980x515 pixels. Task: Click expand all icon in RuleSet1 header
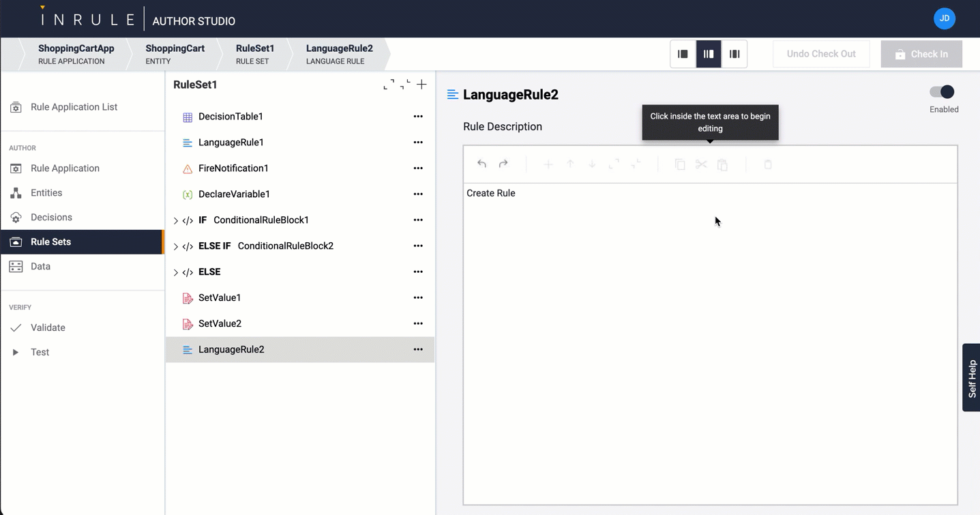(x=389, y=85)
